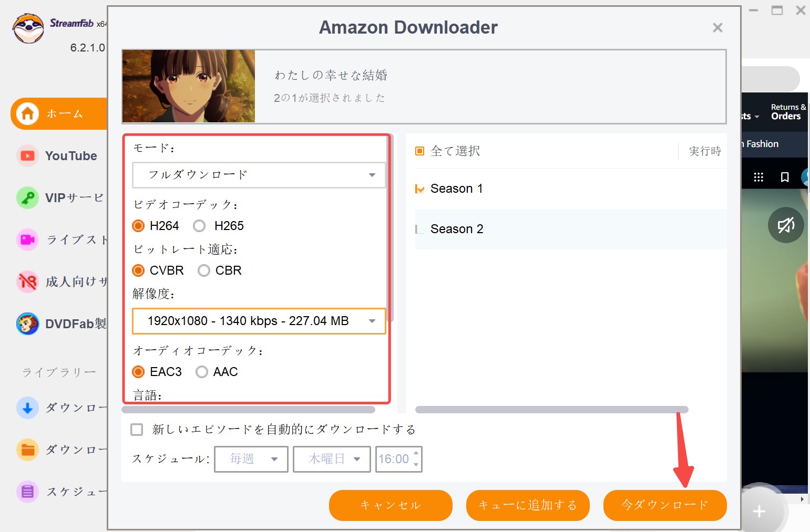Click the version number 6.2.1.0
Viewport: 810px width, 532px height.
(x=88, y=48)
